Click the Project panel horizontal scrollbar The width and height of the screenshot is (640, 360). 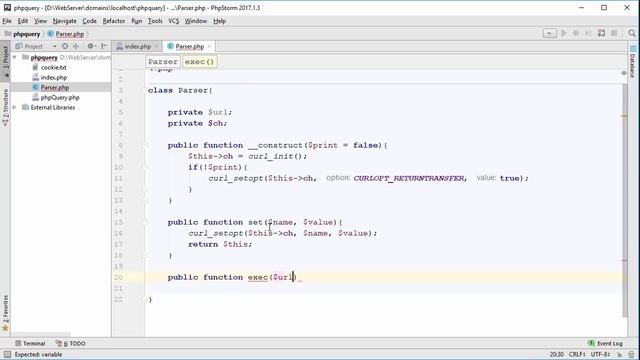pos(41,335)
